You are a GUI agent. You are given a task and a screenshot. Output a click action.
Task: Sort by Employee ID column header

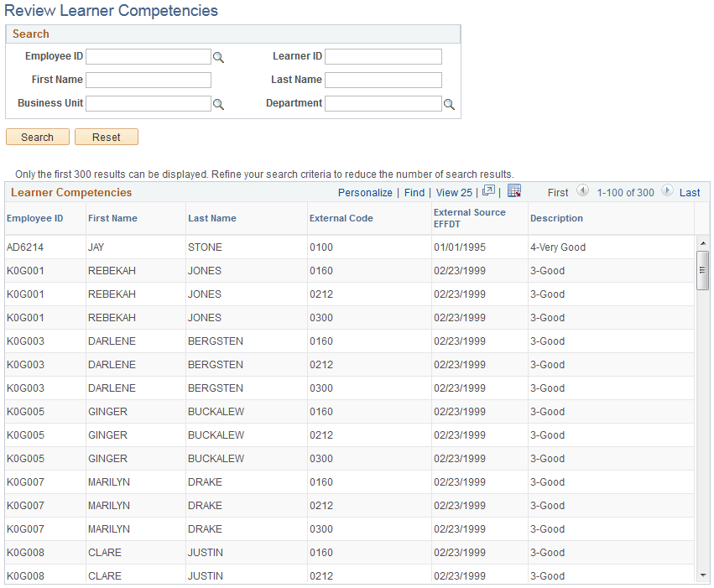pyautogui.click(x=34, y=218)
